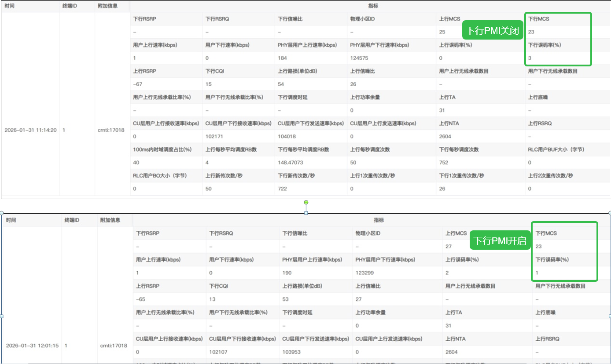Click the 下行PMI关闭 green label
This screenshot has height=364, width=611.
coord(492,31)
